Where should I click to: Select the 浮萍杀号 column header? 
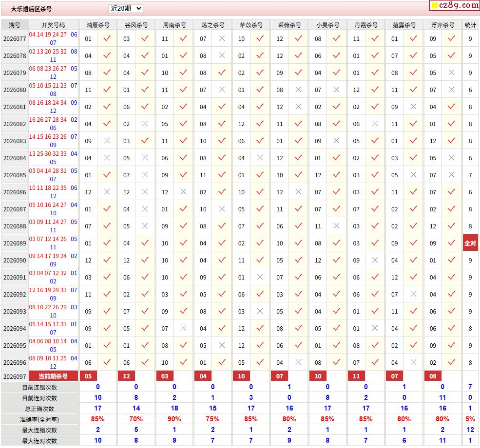coord(442,25)
